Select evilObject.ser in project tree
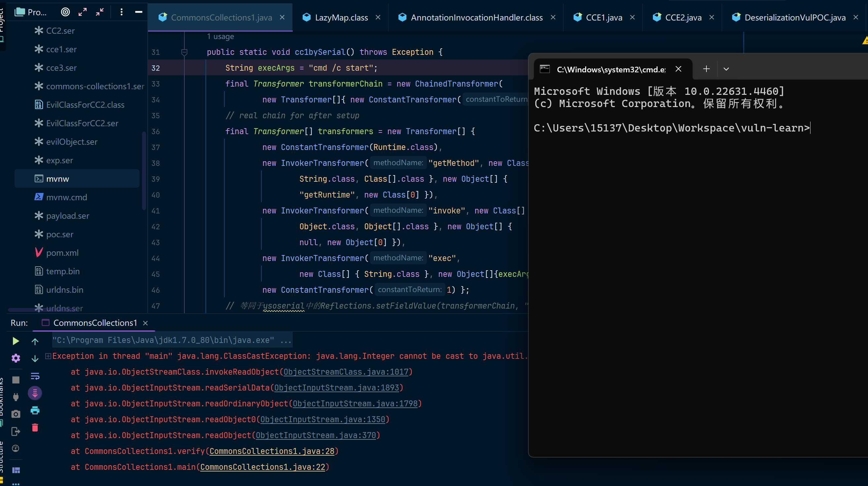 click(x=66, y=142)
